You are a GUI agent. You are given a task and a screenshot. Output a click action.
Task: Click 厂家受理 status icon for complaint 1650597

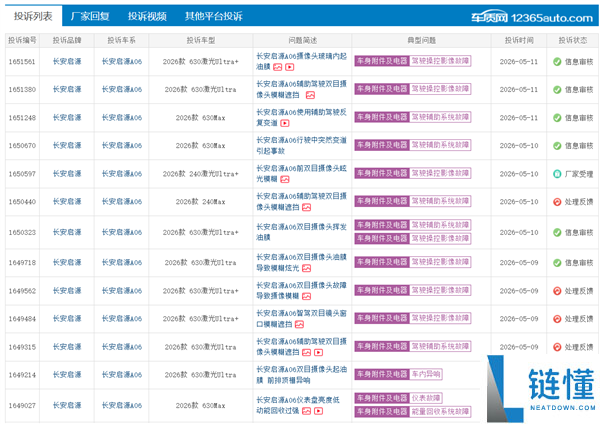tap(557, 174)
